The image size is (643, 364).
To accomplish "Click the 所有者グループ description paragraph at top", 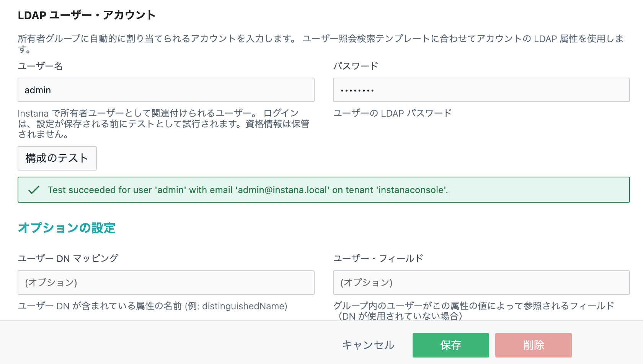I will pyautogui.click(x=321, y=44).
